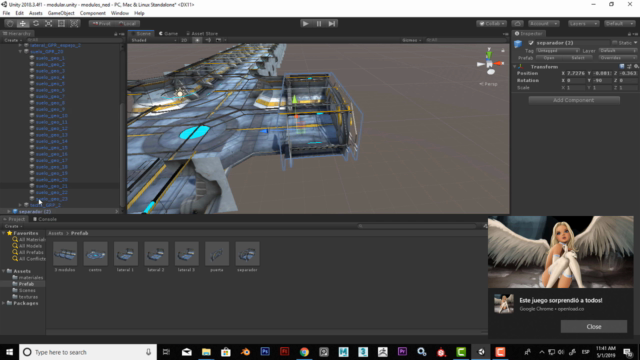Select the Move tool

[x=23, y=24]
